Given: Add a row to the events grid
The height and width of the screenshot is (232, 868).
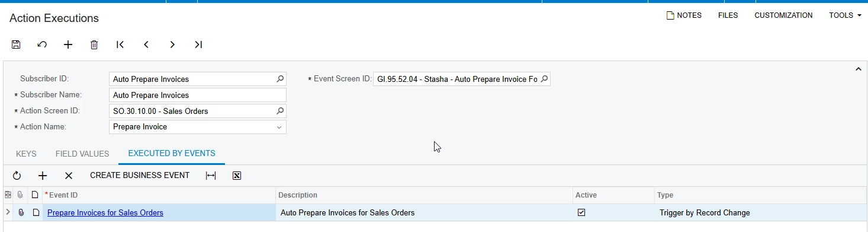Looking at the screenshot, I should 43,176.
